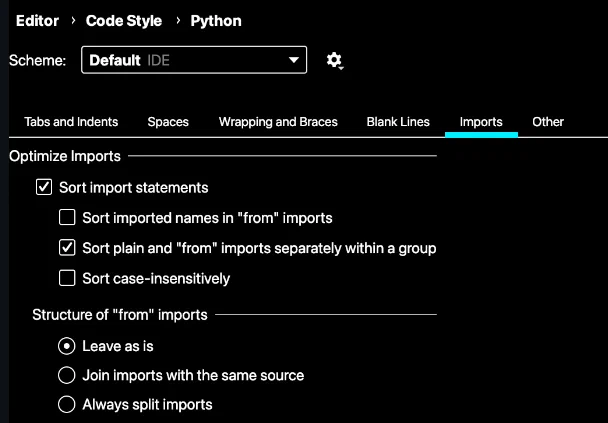The image size is (608, 423).
Task: Switch to the Other tab
Action: click(x=548, y=122)
